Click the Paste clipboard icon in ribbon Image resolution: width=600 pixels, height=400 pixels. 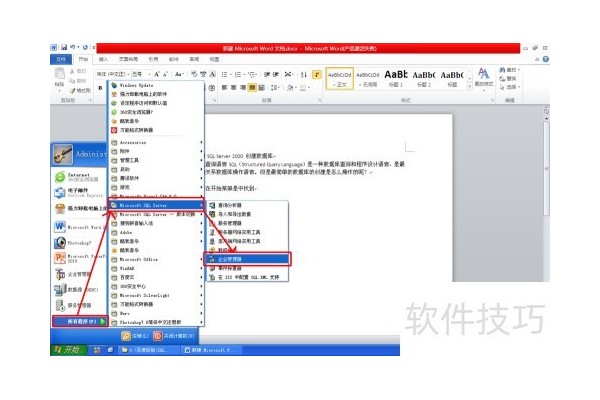pos(59,74)
